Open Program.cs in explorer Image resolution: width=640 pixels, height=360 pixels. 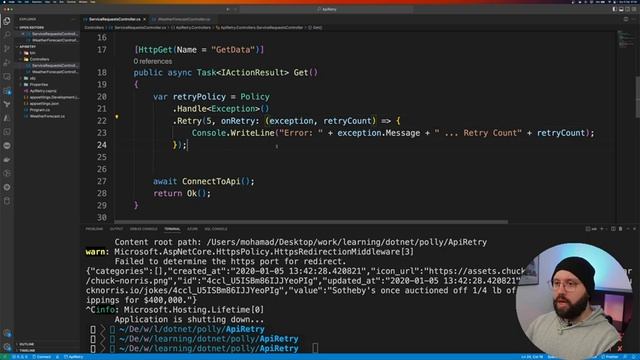47,110
